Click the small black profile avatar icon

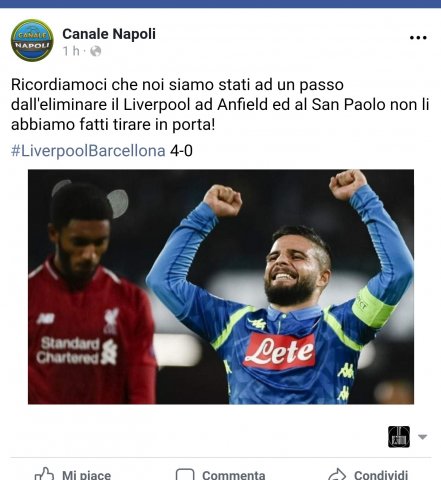(399, 436)
